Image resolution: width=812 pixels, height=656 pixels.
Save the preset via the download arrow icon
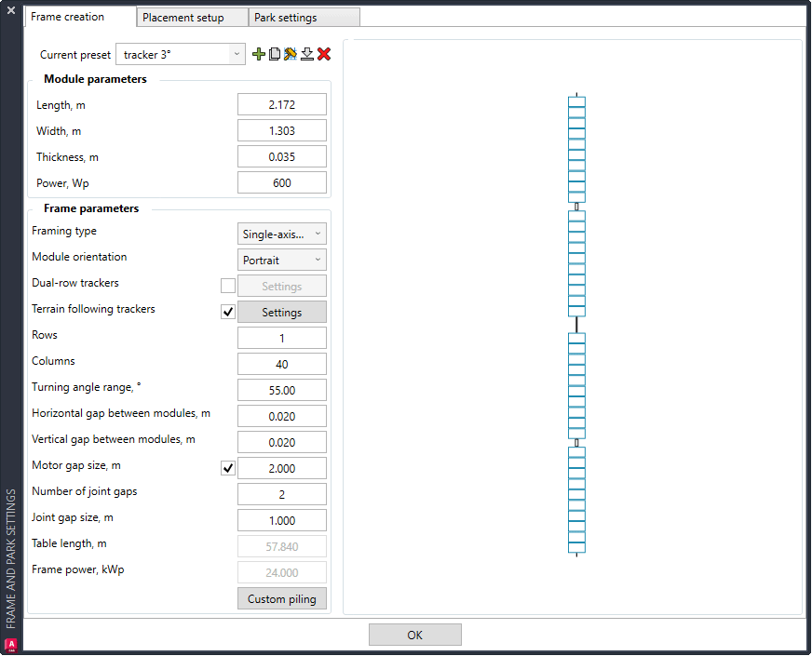(x=307, y=54)
